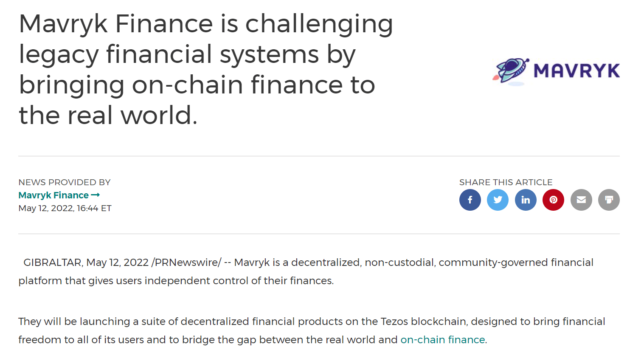Image resolution: width=644 pixels, height=353 pixels.
Task: Pin the article on Pinterest
Action: (x=553, y=200)
